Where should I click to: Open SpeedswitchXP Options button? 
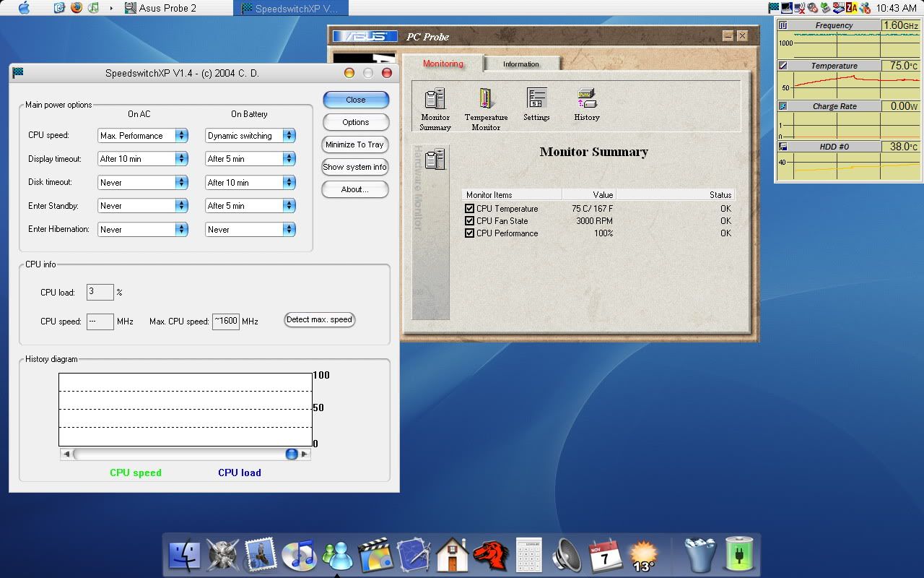356,122
